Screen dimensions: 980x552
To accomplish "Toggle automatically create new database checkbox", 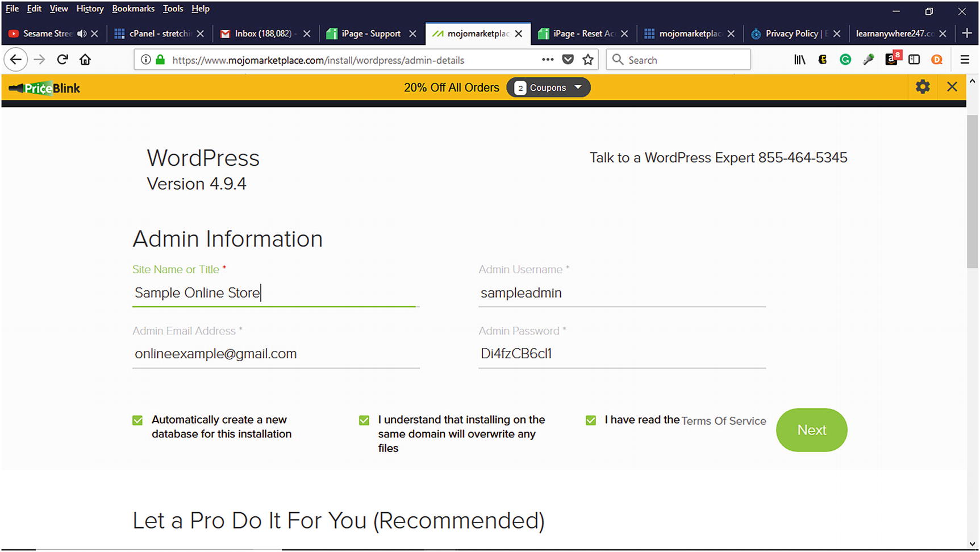I will (137, 420).
